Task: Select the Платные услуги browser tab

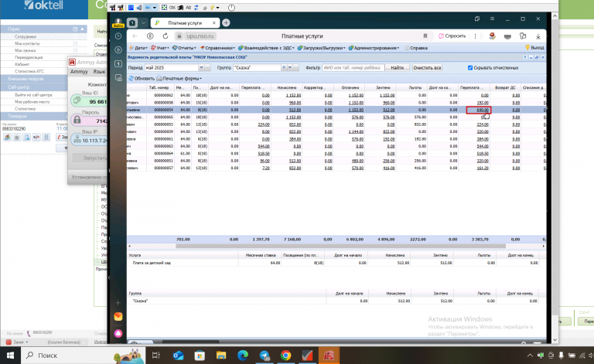Action: tap(185, 22)
